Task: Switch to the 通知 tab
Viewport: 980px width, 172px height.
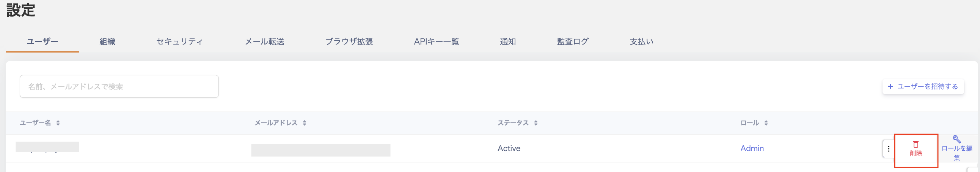Action: (x=507, y=41)
